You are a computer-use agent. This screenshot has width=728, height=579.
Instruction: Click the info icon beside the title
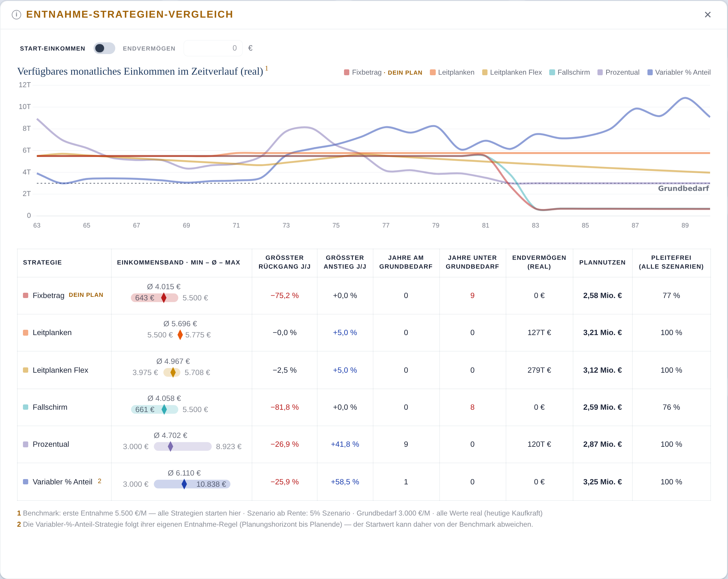16,14
